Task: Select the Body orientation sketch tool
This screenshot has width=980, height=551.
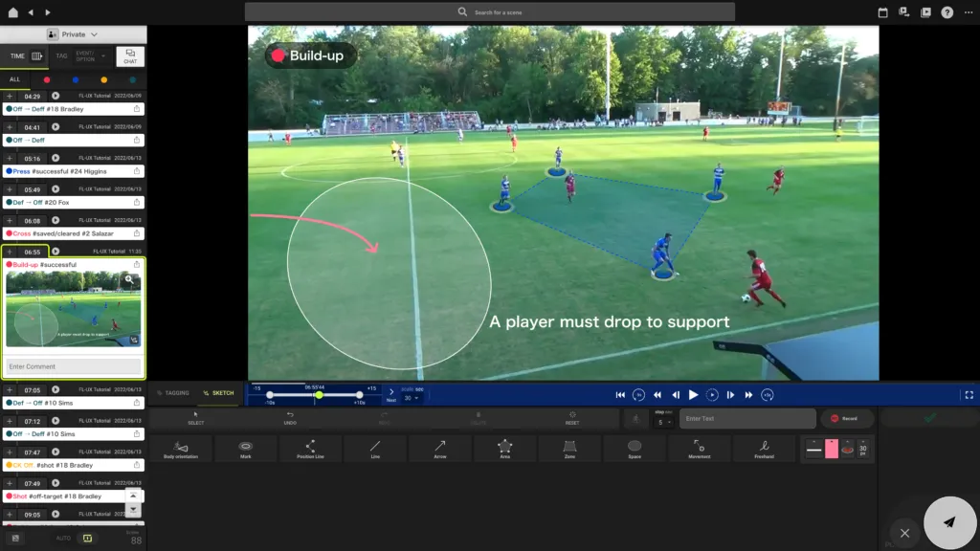Action: coord(181,449)
